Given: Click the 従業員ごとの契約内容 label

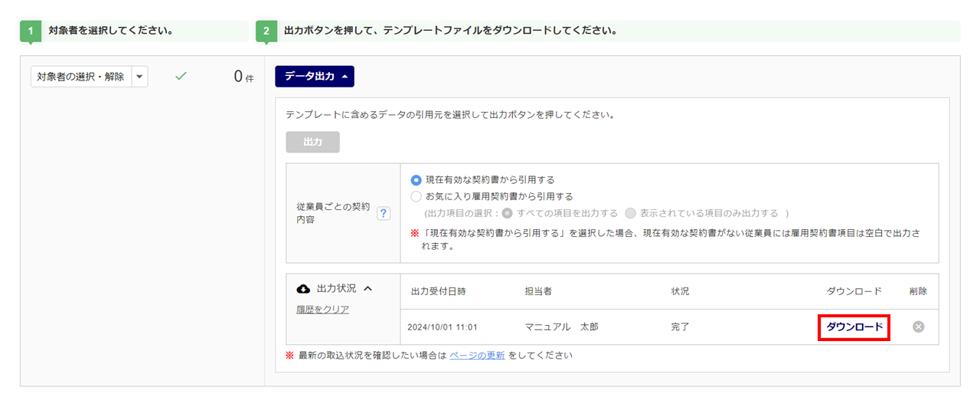Looking at the screenshot, I should (x=333, y=213).
